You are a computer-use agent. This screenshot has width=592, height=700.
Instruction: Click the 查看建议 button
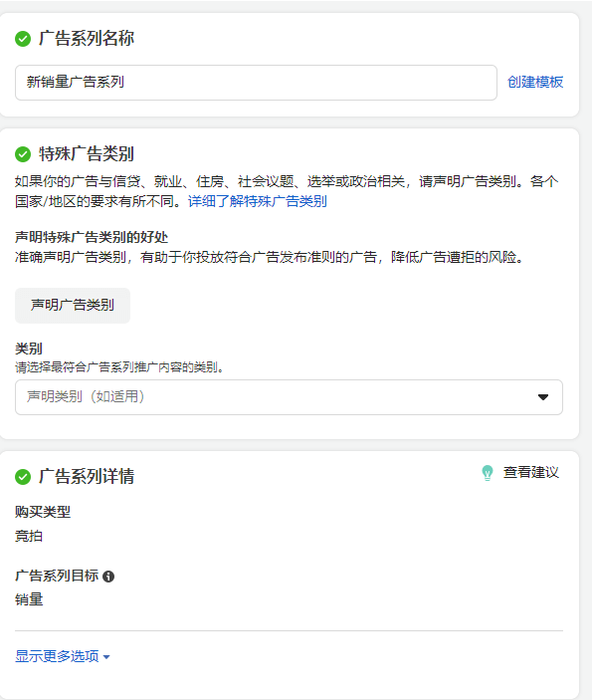(x=520, y=473)
